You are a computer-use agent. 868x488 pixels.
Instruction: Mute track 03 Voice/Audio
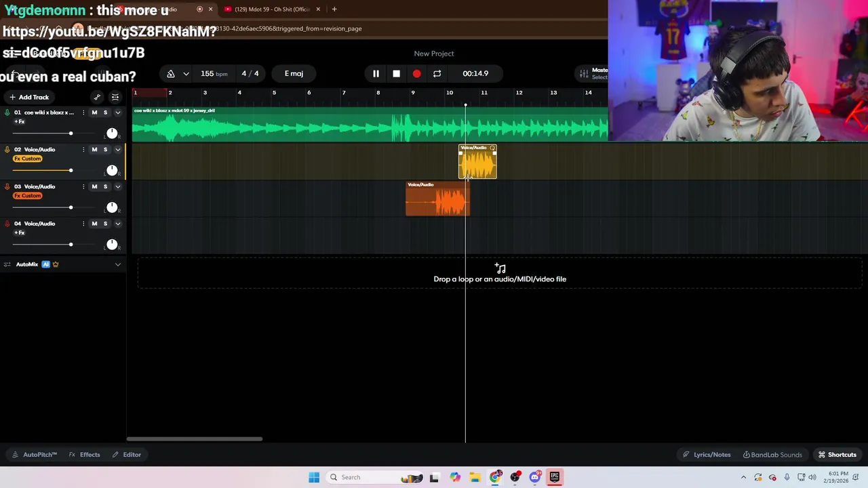tap(94, 186)
